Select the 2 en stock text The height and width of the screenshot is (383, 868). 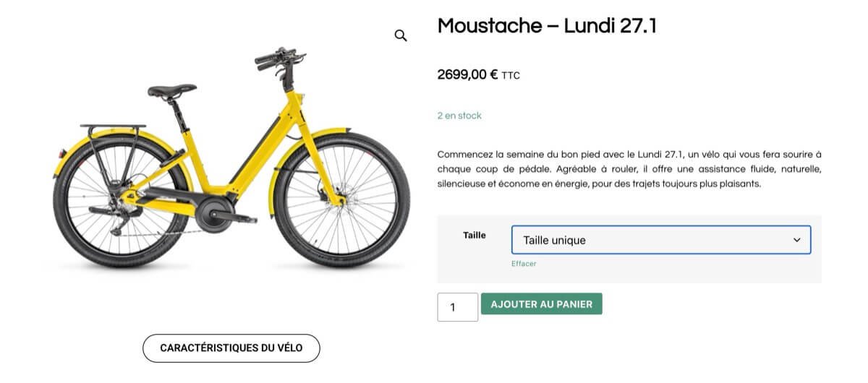[x=459, y=116]
